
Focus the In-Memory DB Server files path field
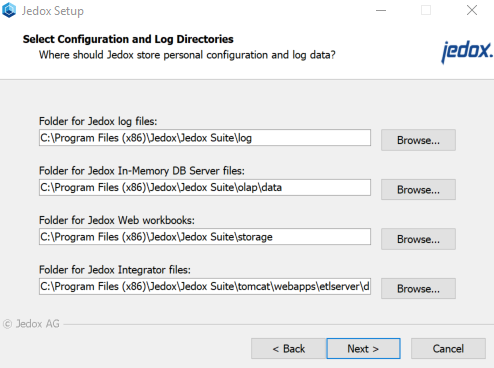pos(205,187)
